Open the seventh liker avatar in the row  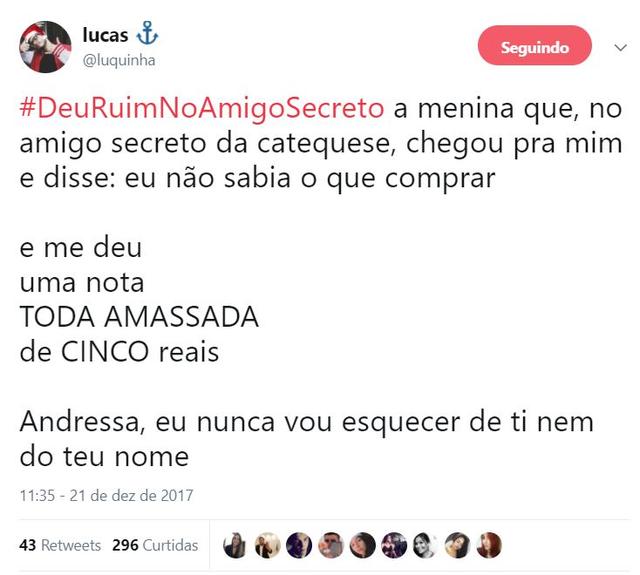[425, 545]
